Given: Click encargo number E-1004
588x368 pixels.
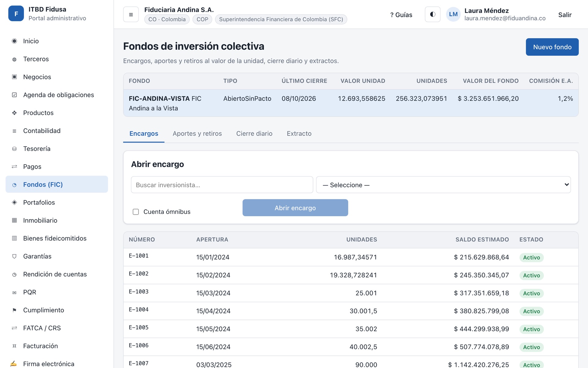Looking at the screenshot, I should (x=139, y=310).
